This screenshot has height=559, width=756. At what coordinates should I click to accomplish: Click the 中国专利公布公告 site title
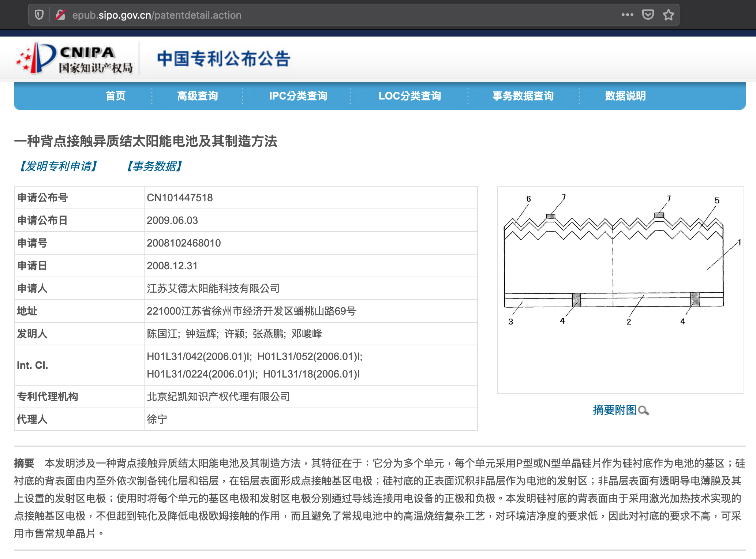(x=224, y=59)
